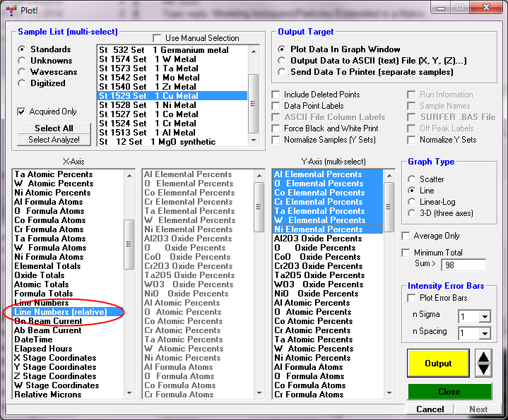Click the yellow Output button
The width and height of the screenshot is (508, 420).
pyautogui.click(x=438, y=364)
